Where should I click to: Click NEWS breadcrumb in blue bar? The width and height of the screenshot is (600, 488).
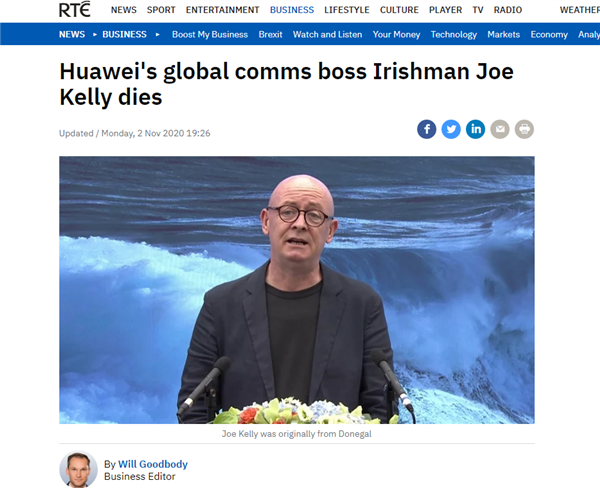[72, 34]
